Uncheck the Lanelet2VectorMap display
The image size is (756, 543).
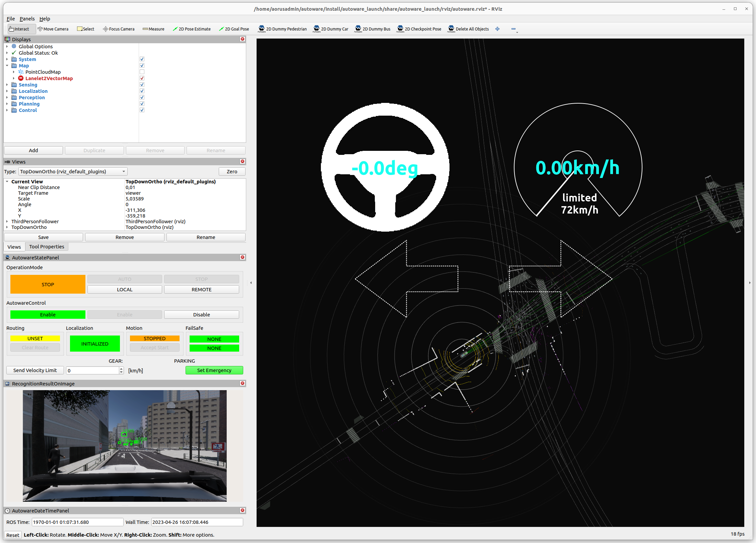[x=142, y=78]
